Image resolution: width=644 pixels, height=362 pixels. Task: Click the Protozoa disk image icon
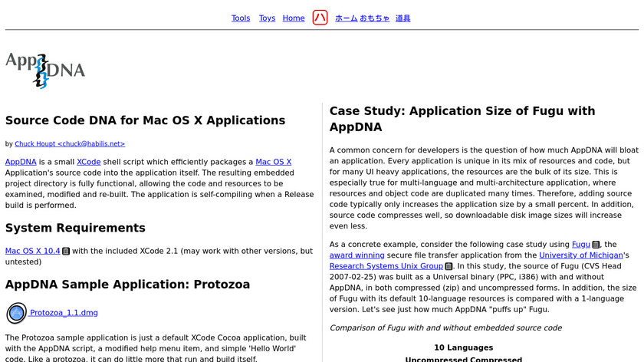point(16,313)
